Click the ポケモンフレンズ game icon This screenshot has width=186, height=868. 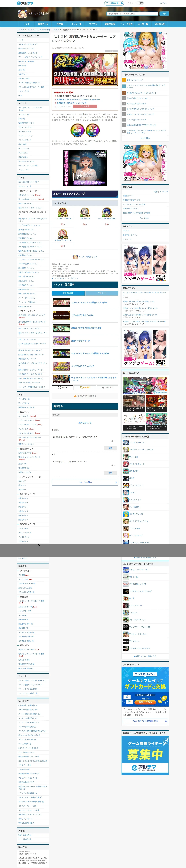point(126,514)
